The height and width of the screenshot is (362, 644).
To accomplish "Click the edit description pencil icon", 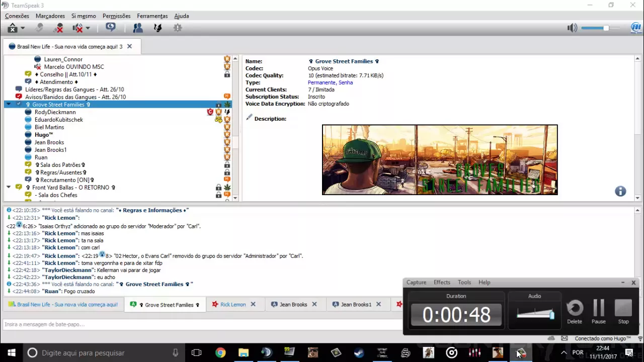I will 249,118.
